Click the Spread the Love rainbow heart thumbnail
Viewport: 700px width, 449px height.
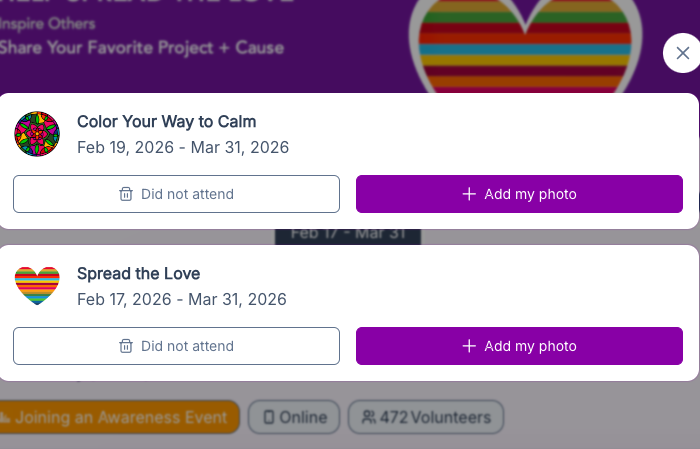[37, 286]
